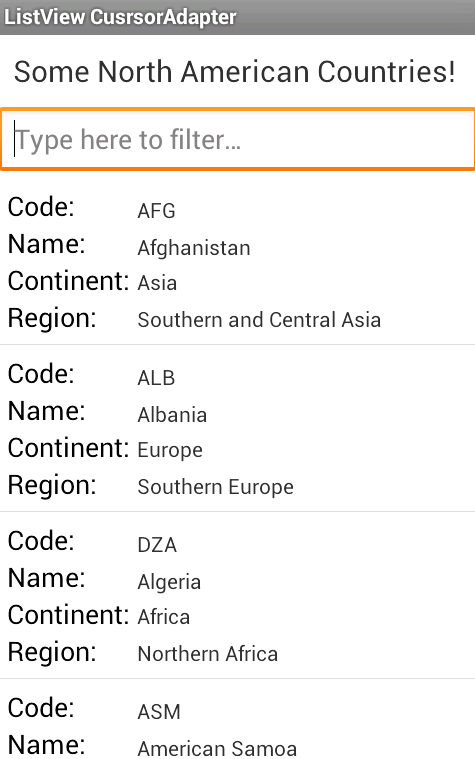Image resolution: width=475 pixels, height=759 pixels.
Task: Tap the DZA country code
Action: [157, 545]
